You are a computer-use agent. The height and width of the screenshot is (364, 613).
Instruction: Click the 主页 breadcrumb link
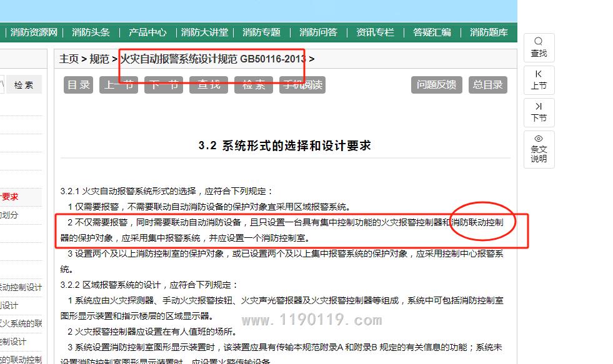point(69,59)
